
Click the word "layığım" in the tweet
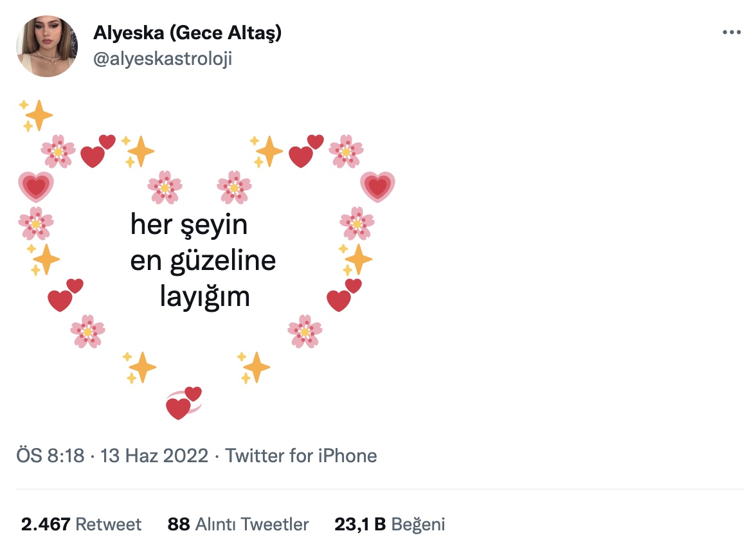pos(204,297)
